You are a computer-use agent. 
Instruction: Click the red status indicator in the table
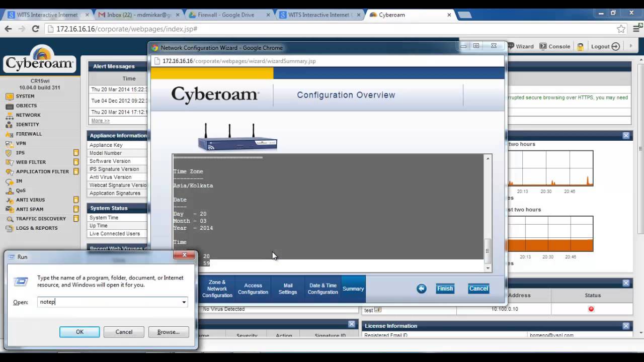pyautogui.click(x=591, y=309)
